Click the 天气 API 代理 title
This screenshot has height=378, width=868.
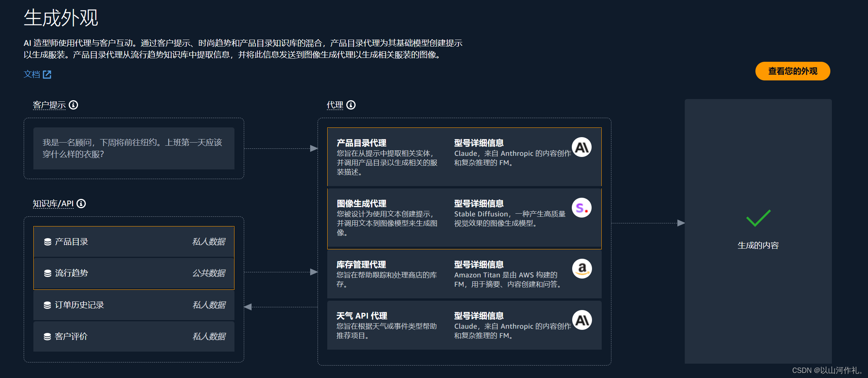click(362, 316)
